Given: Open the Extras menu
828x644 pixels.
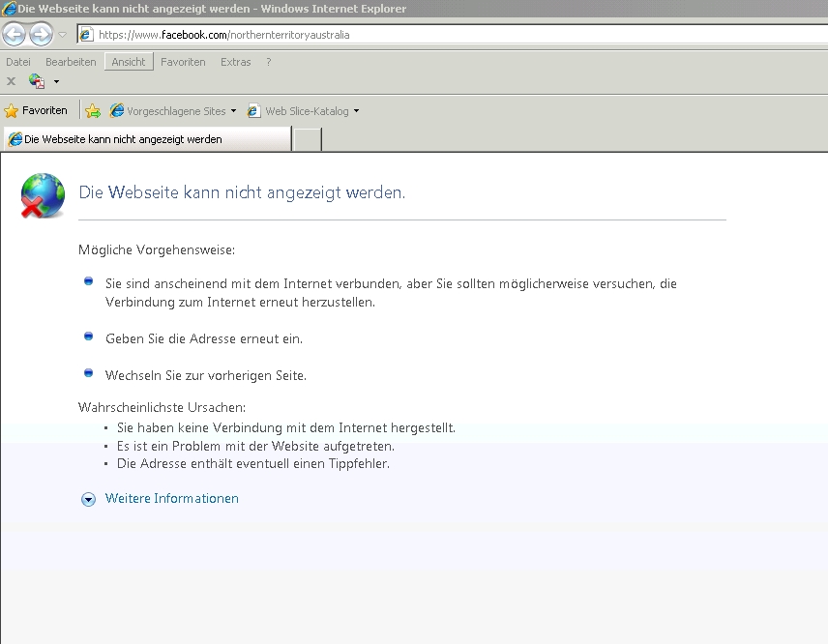Looking at the screenshot, I should coord(235,62).
